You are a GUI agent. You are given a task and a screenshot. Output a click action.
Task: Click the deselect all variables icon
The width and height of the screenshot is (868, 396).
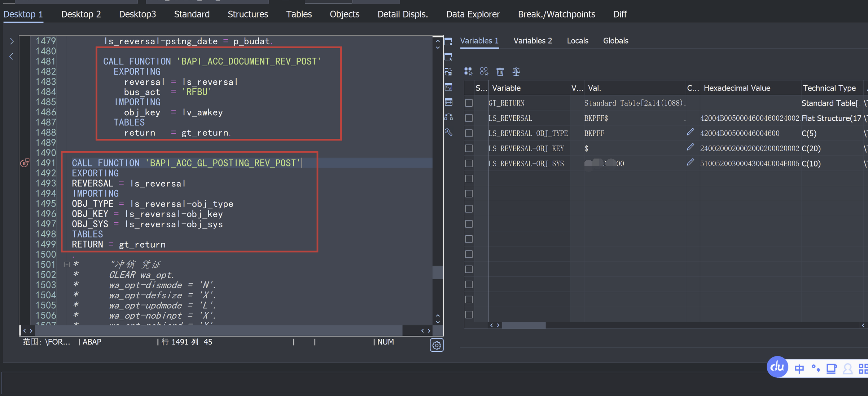point(484,71)
